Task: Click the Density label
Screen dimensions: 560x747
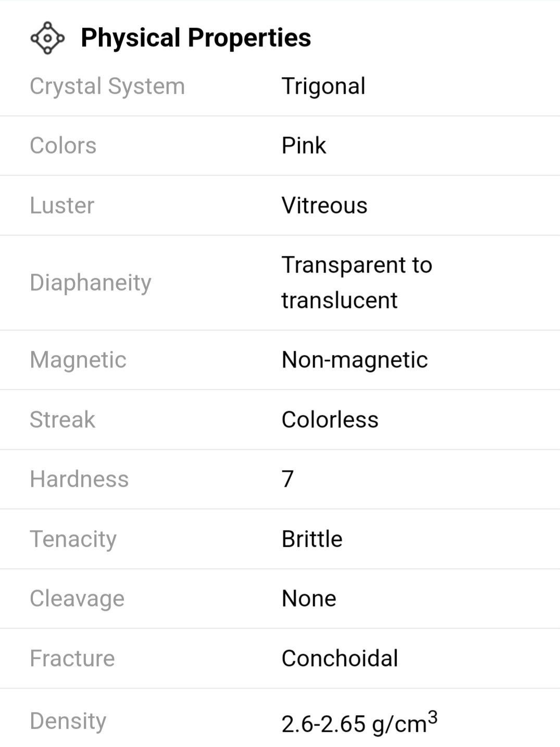Action: click(x=68, y=721)
